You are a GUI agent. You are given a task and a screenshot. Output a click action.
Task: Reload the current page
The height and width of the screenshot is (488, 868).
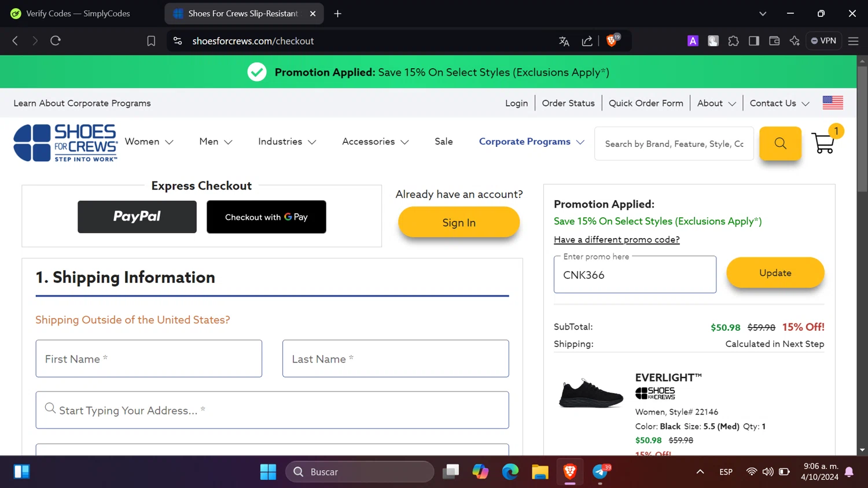[56, 41]
